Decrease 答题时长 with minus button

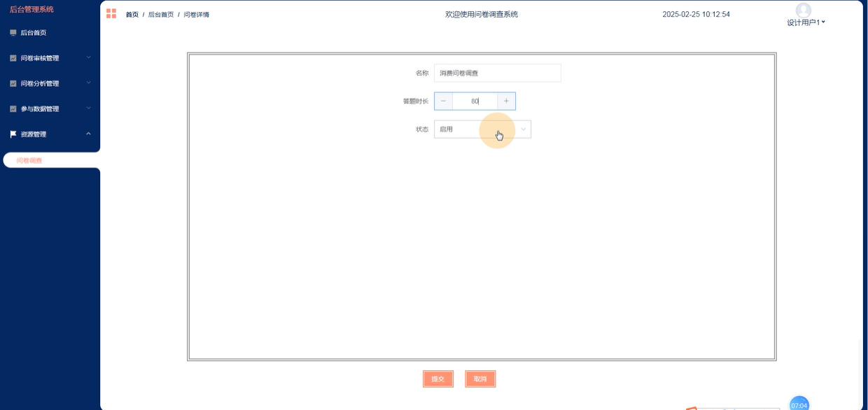click(443, 101)
